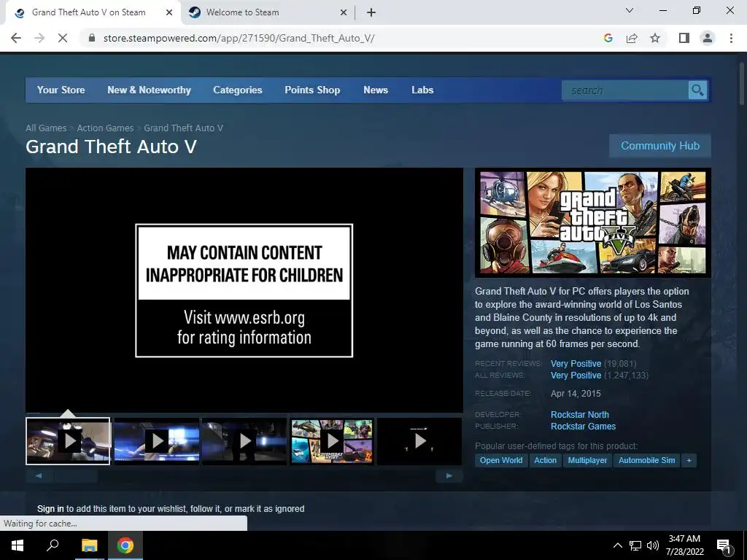Play the second trailer thumbnail
Viewport: 747px width, 560px height.
pos(156,441)
